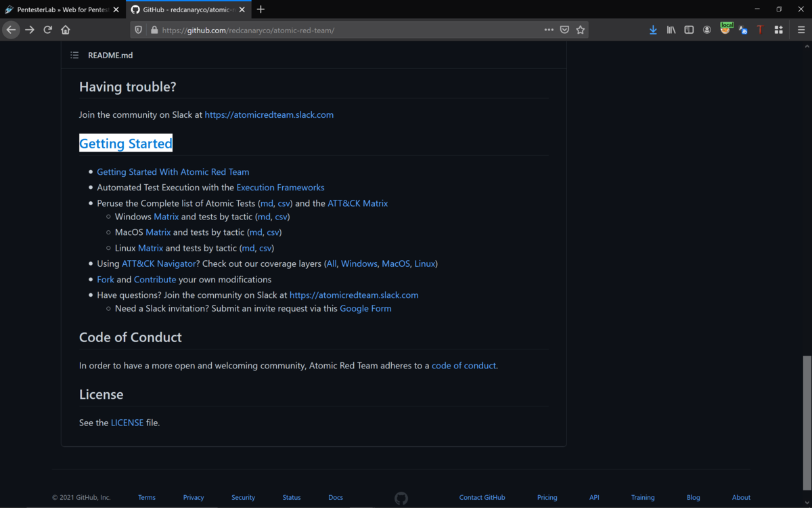Click the Fork link

click(x=106, y=279)
